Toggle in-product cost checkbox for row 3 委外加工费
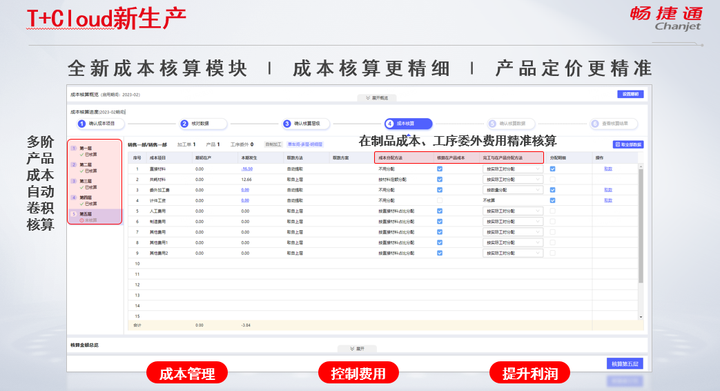This screenshot has width=720, height=391. [x=439, y=190]
